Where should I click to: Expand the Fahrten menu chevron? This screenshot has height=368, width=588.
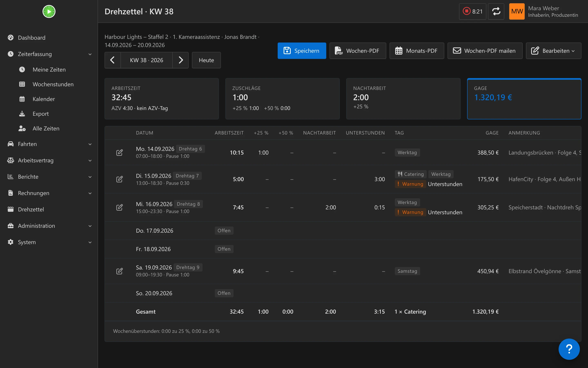click(x=90, y=144)
